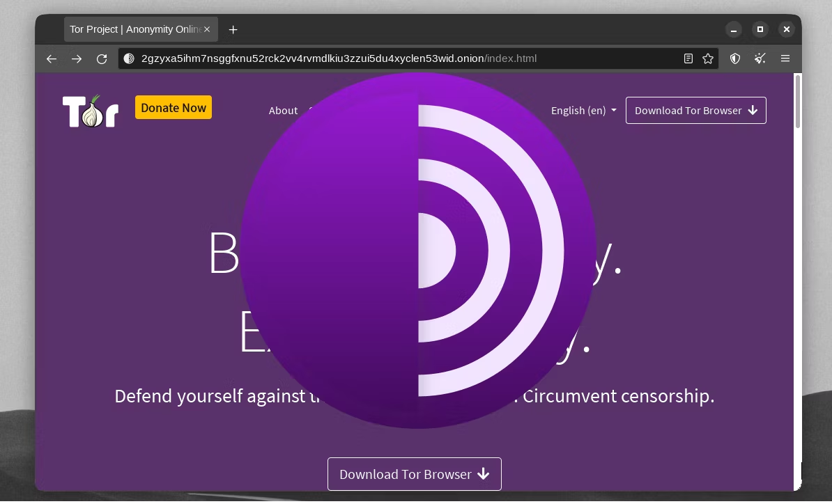Screen dimensions: 832x504
Task: Expand the English (en) language dropdown
Action: [584, 111]
